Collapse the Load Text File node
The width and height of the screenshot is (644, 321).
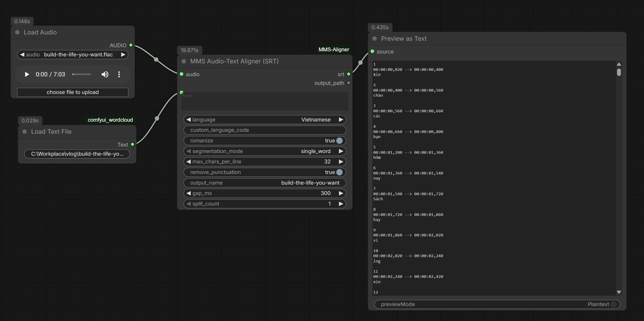point(25,132)
